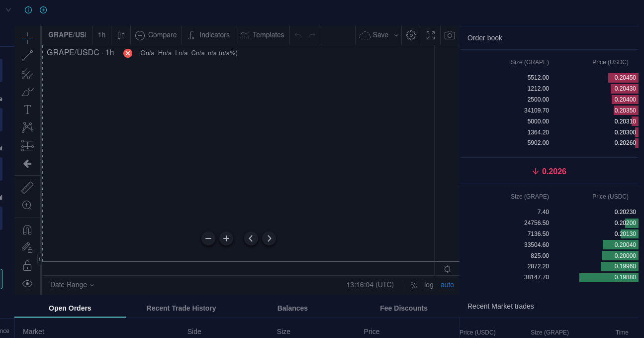Open the 1h timeframe selector
644x338 pixels.
(x=101, y=35)
